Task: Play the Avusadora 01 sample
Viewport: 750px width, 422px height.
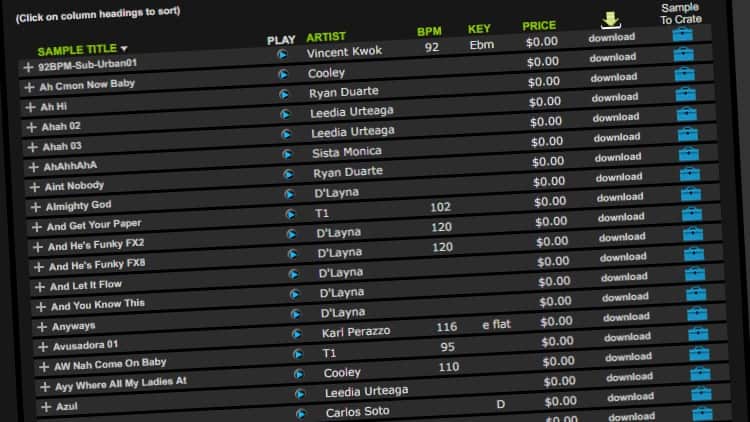Action: click(x=297, y=334)
